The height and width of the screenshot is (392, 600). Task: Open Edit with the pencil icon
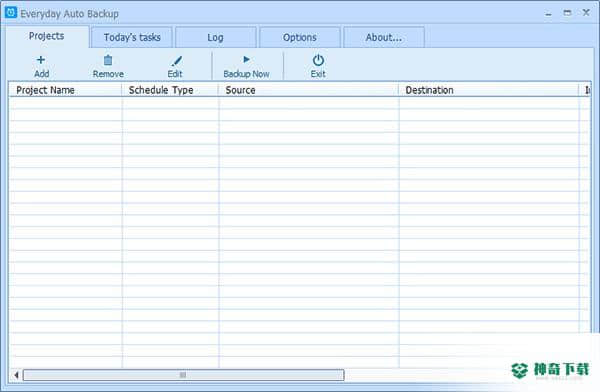pos(176,61)
